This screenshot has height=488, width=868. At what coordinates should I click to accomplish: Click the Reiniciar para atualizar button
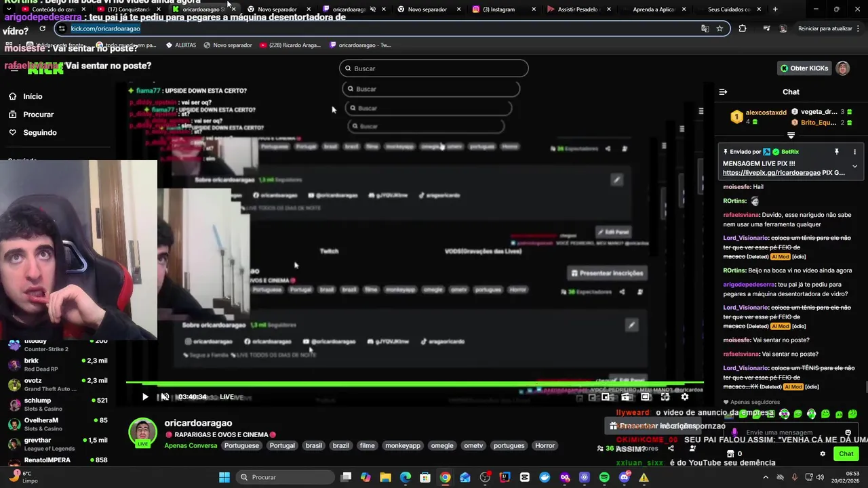(825, 28)
